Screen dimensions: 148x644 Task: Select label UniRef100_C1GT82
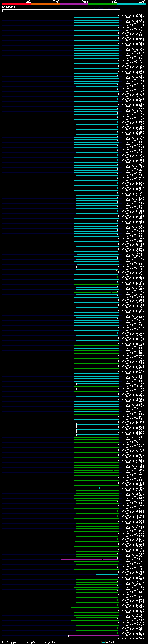133,483
